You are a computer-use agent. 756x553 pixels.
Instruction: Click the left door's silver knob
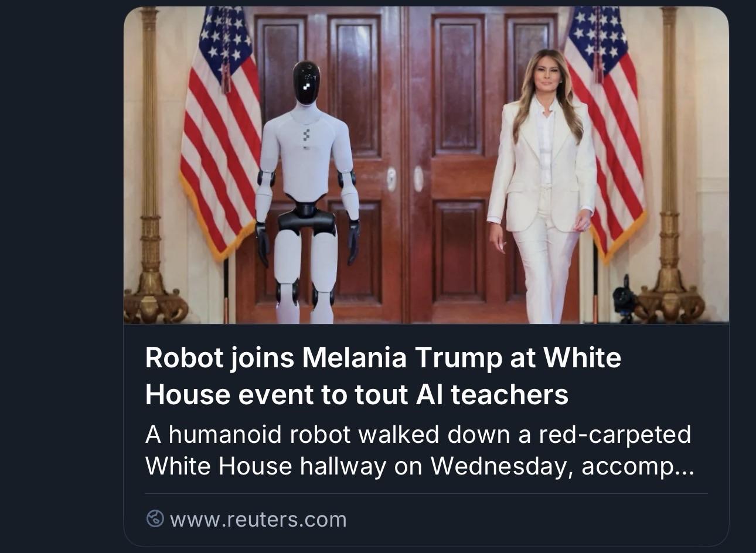tap(391, 178)
